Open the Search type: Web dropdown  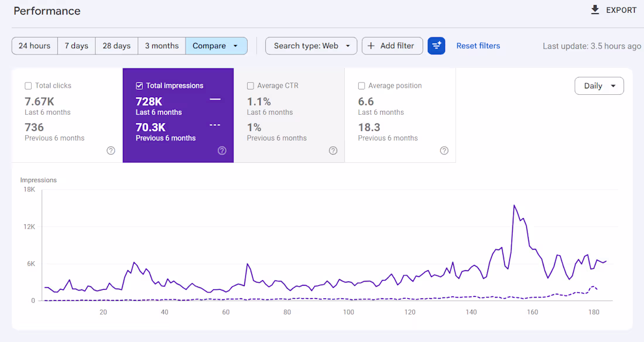[311, 45]
